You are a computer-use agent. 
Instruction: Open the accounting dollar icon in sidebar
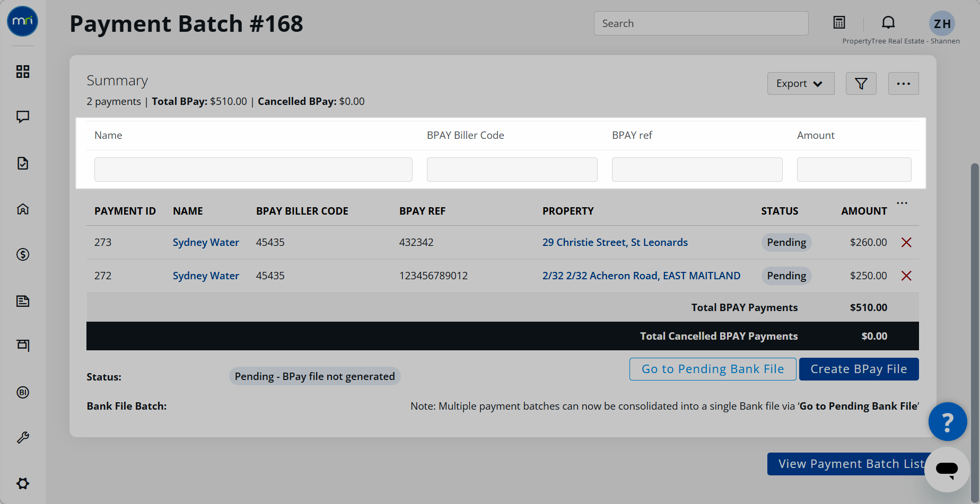23,254
